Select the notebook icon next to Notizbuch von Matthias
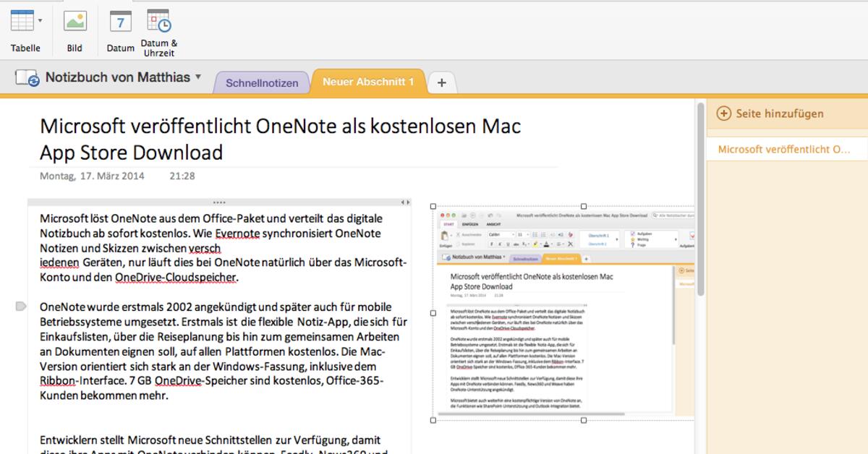Image resolution: width=868 pixels, height=454 pixels. (x=26, y=79)
